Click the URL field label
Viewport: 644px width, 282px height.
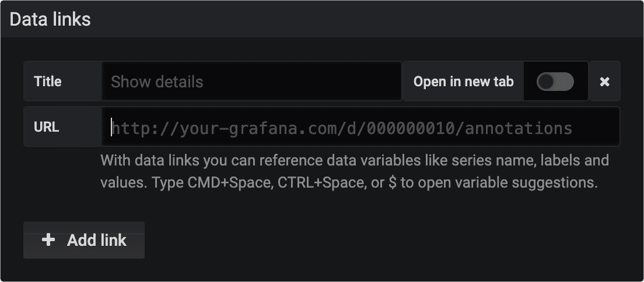(x=46, y=126)
